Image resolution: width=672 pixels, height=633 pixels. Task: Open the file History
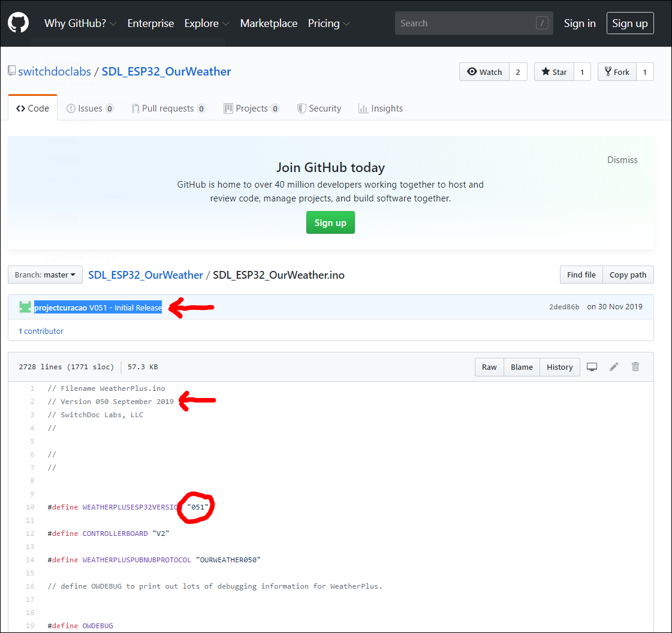(559, 367)
